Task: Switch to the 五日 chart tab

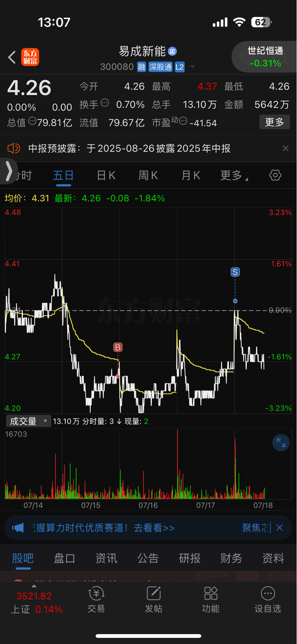Action: coord(63,176)
